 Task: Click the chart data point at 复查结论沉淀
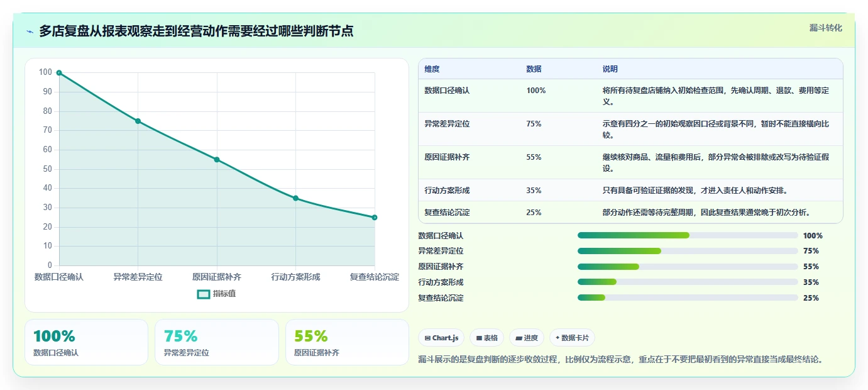375,218
